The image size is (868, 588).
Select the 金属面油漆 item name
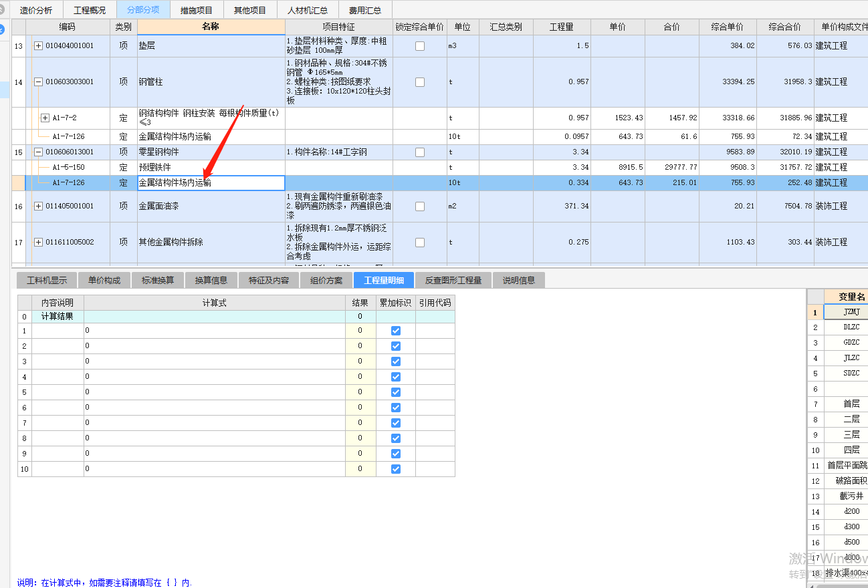pyautogui.click(x=158, y=206)
